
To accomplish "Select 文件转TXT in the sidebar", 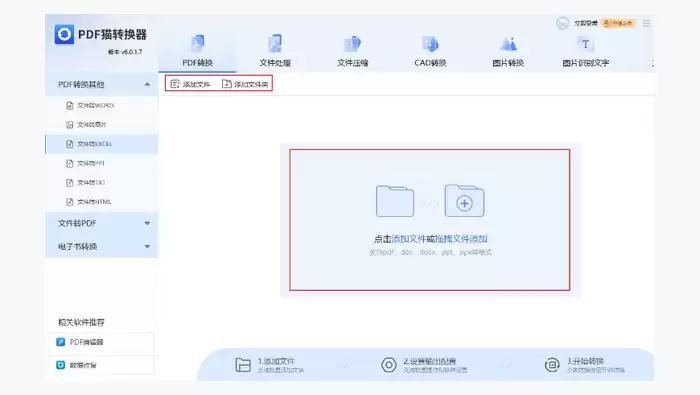I will tap(102, 183).
